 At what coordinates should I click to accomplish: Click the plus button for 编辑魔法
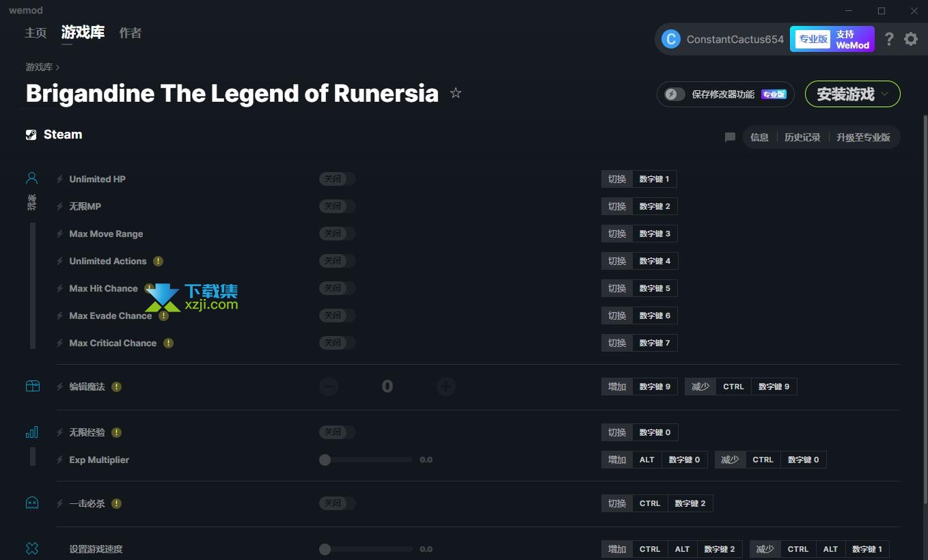[446, 387]
